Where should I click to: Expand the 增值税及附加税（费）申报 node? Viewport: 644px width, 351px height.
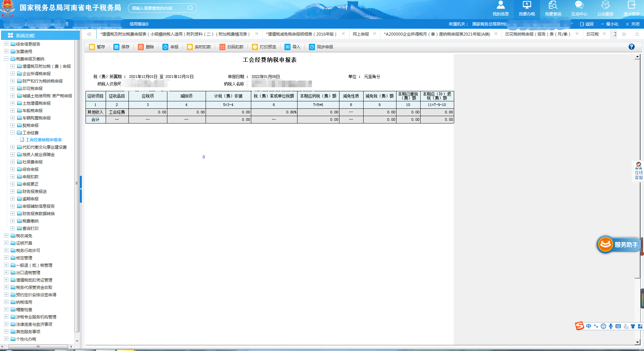coord(12,66)
